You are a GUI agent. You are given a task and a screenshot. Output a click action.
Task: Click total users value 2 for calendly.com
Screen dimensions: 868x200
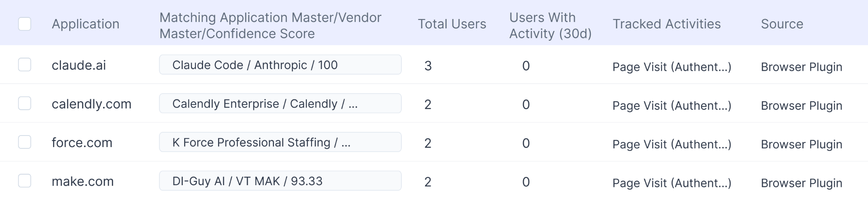click(x=428, y=104)
